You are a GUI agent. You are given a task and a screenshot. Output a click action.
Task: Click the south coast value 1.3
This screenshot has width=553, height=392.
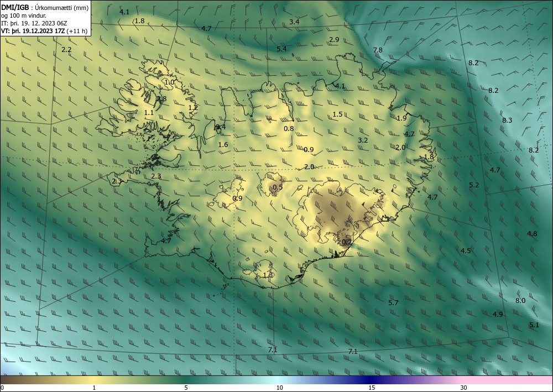(x=268, y=275)
